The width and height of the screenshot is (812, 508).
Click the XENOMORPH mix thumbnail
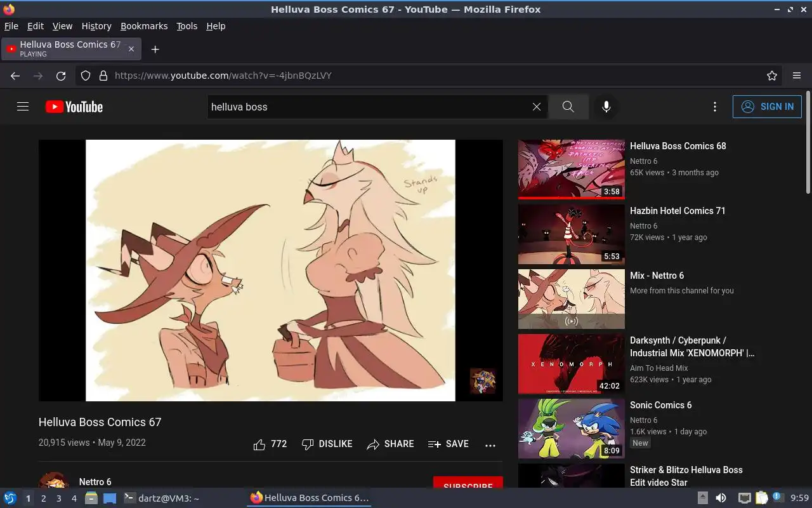572,364
